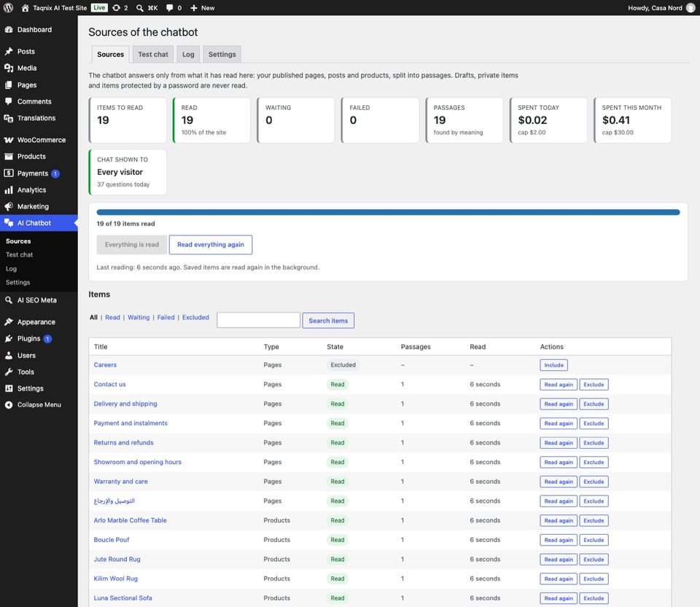The height and width of the screenshot is (607, 700).
Task: Collapse the admin sidebar menu
Action: (x=33, y=404)
